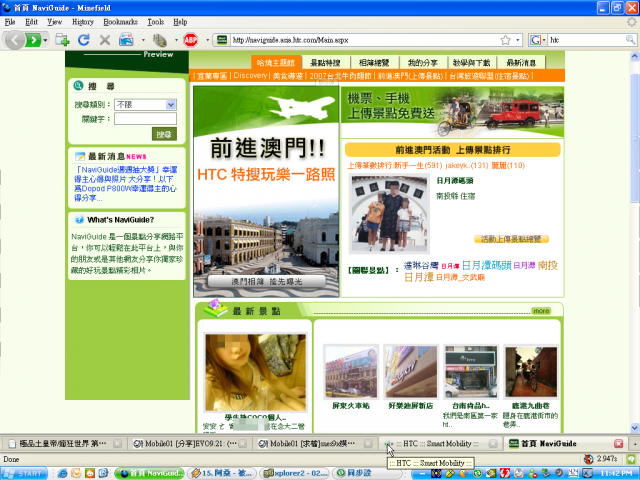Screen dimensions: 640x480
Task: Open the Adblock Plus dropdown arrow
Action: (x=207, y=40)
